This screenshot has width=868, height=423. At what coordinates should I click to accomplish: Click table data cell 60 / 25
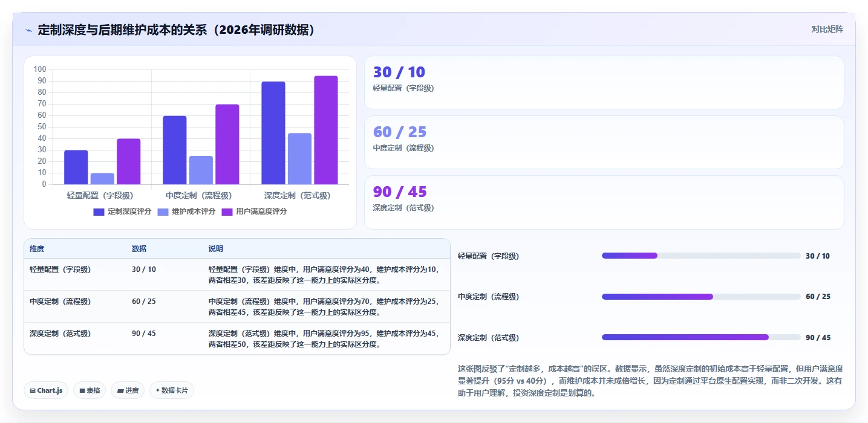click(x=144, y=301)
